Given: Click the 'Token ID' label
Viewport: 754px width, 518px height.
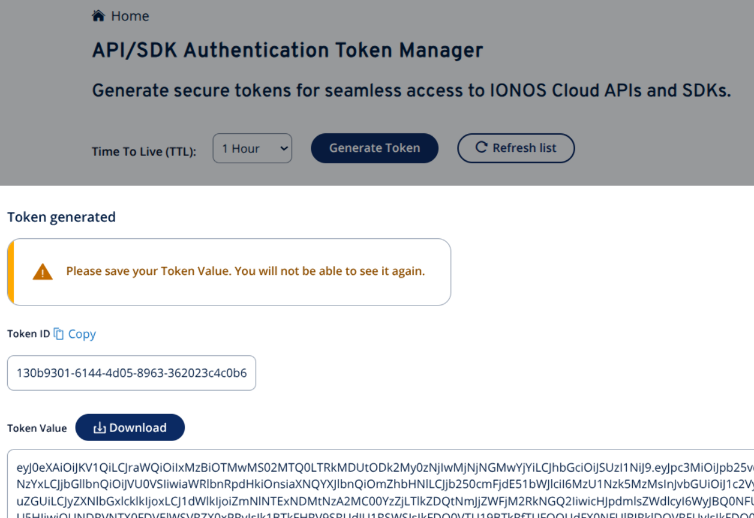Looking at the screenshot, I should pos(28,334).
